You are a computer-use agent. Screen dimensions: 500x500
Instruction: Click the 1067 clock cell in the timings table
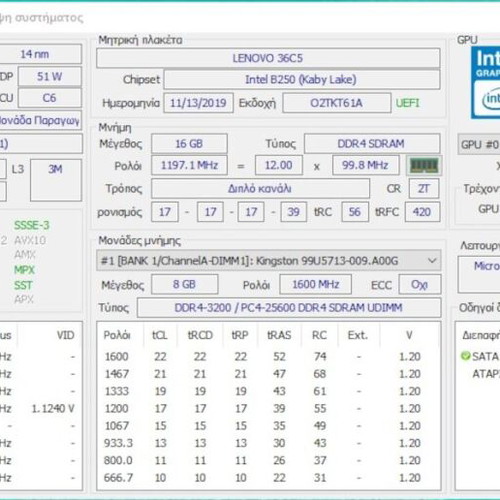(x=117, y=426)
